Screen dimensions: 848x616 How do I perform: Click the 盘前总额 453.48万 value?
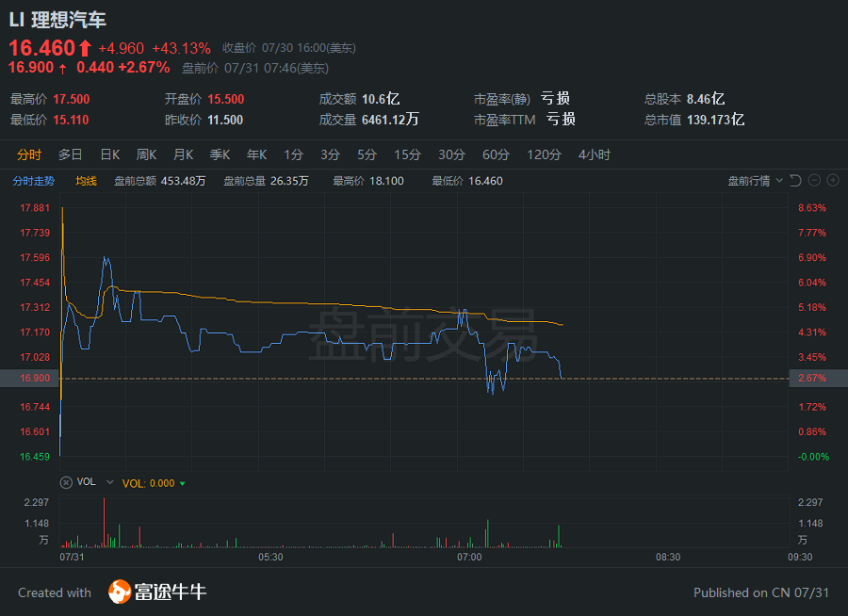point(183,181)
